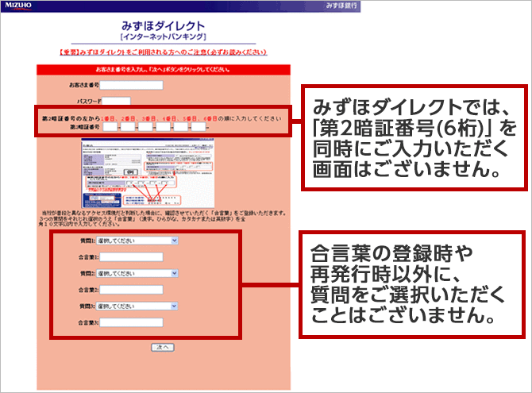Click the 合言葉1 input field

tap(131, 257)
